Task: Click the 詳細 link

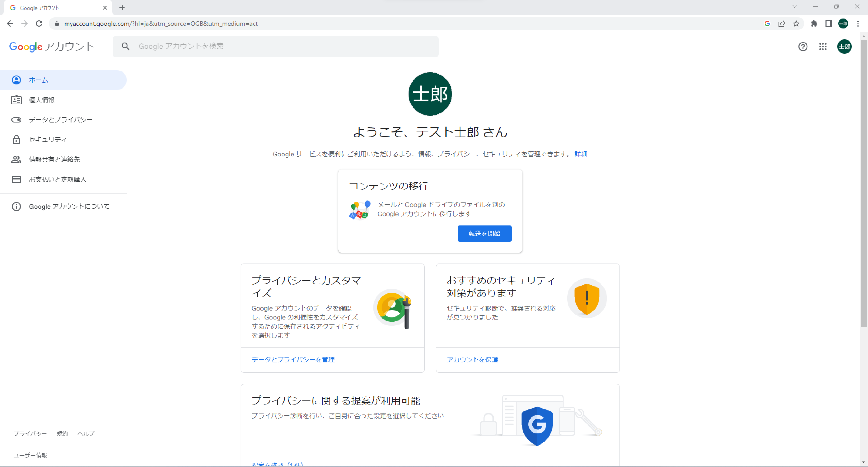Action: point(581,154)
